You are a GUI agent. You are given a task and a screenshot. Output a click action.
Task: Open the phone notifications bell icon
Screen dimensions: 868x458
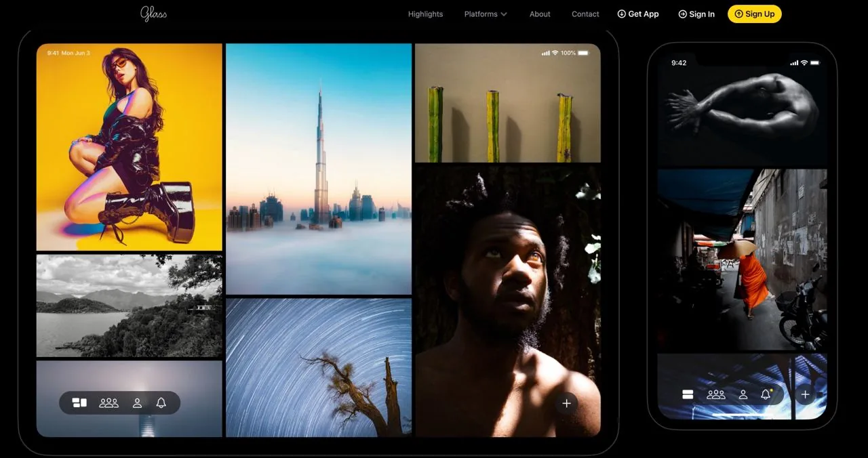pyautogui.click(x=766, y=394)
